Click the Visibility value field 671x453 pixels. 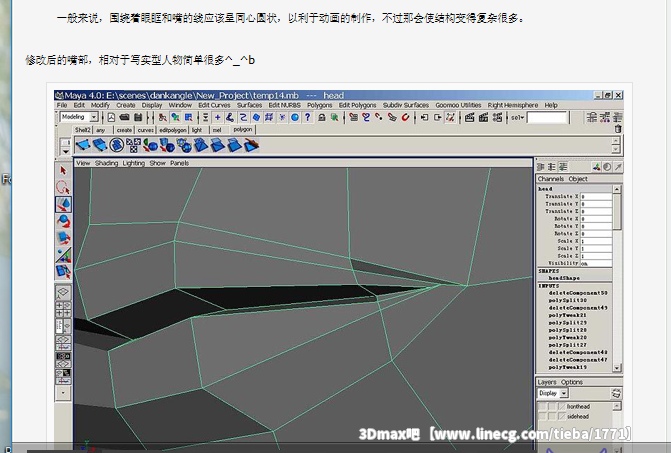(594, 260)
